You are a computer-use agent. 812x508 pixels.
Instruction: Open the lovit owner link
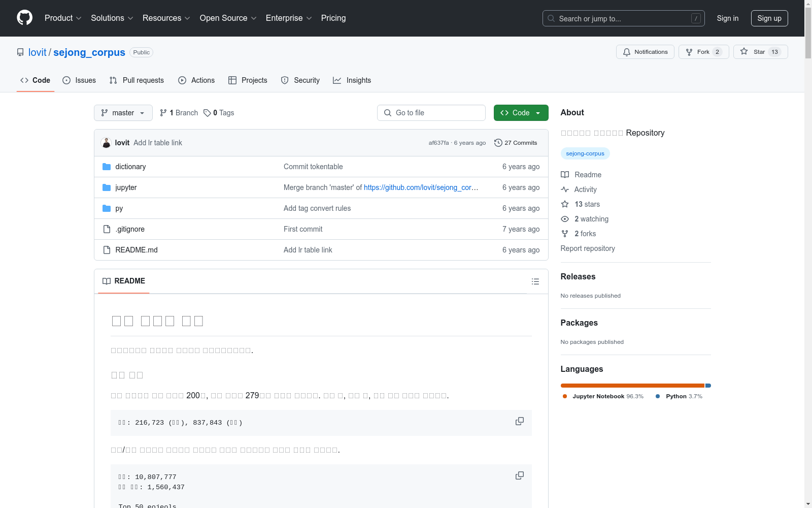tap(38, 52)
